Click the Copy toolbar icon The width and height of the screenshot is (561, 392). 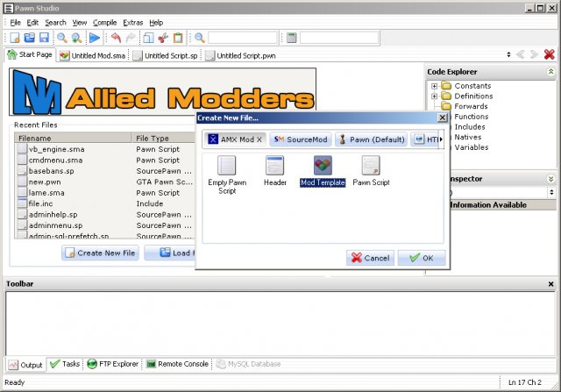(x=148, y=38)
